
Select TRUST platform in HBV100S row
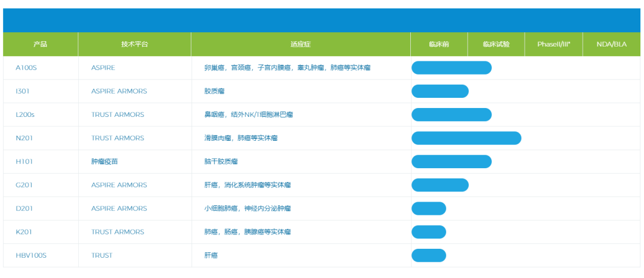[101, 255]
